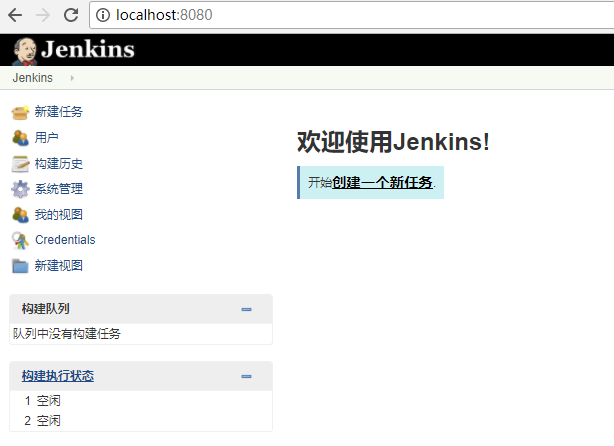Click the 我的视图 user icon
614x446 pixels.
click(x=20, y=215)
